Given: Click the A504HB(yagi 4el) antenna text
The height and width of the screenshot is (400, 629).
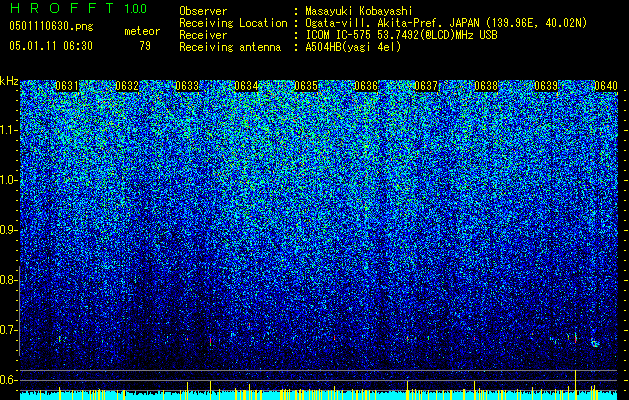Looking at the screenshot, I should [353, 47].
